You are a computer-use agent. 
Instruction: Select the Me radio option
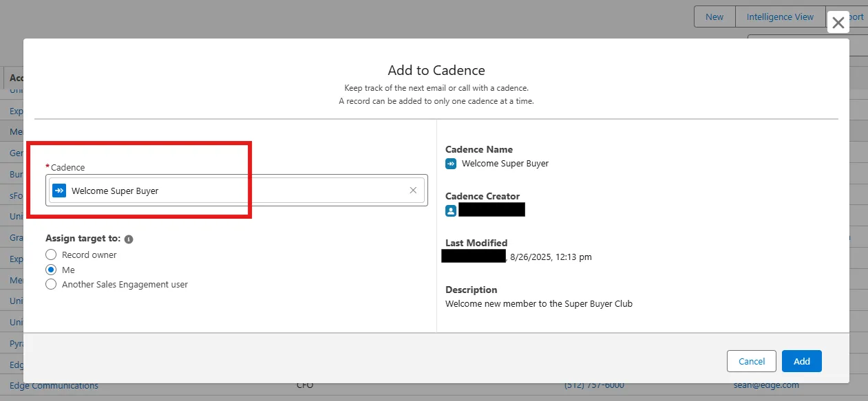(x=51, y=270)
